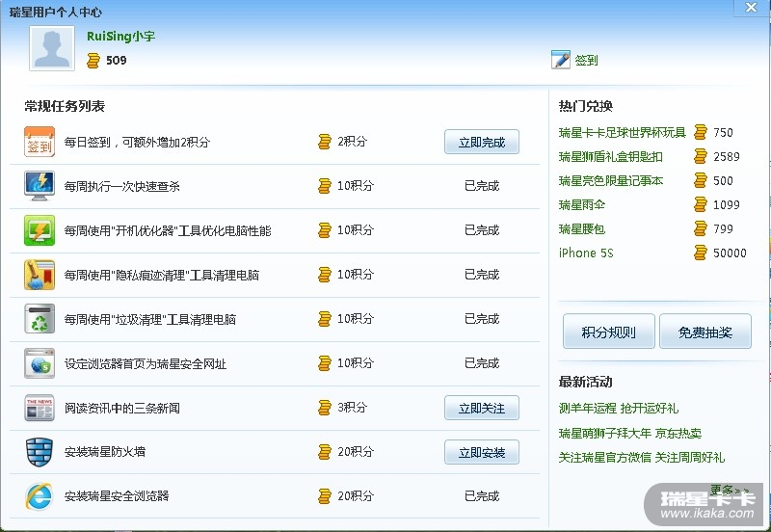The width and height of the screenshot is (771, 532).
Task: Click coin icon beside 2积分
Action: pos(325,142)
